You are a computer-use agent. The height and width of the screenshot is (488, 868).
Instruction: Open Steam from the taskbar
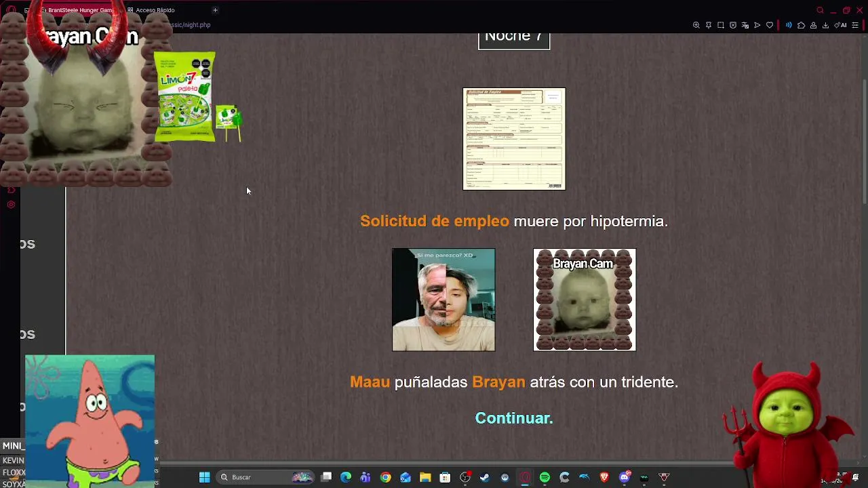(485, 477)
